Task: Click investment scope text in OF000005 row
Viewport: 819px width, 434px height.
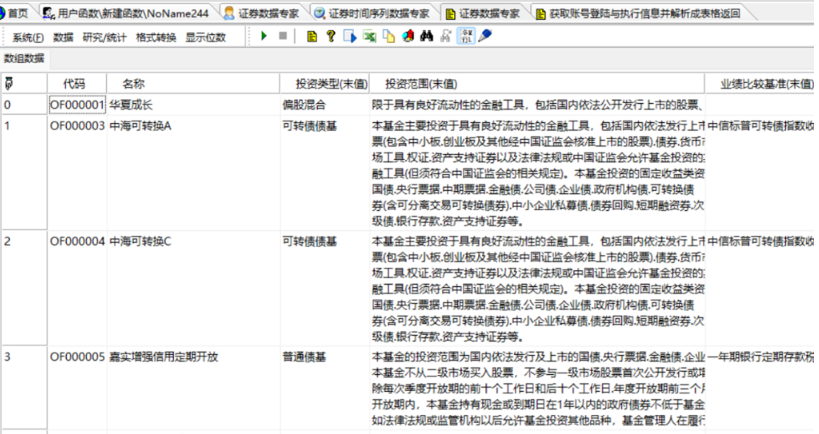Action: pyautogui.click(x=537, y=388)
